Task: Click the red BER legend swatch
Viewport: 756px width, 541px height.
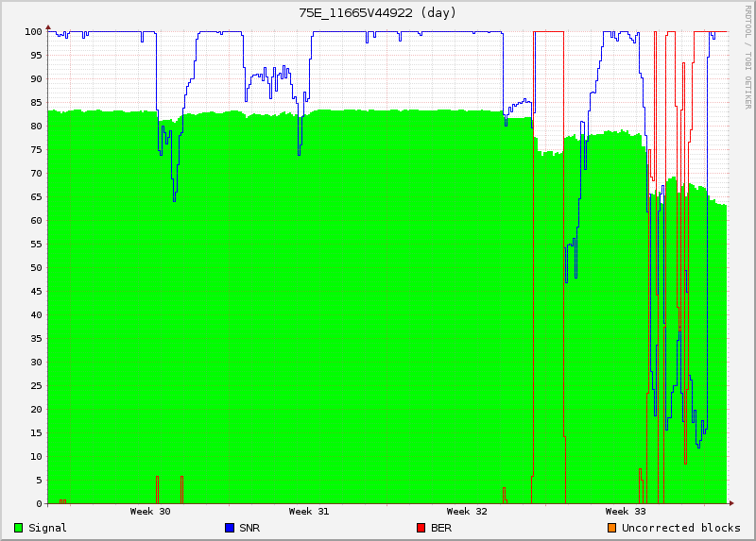Action: (x=421, y=528)
